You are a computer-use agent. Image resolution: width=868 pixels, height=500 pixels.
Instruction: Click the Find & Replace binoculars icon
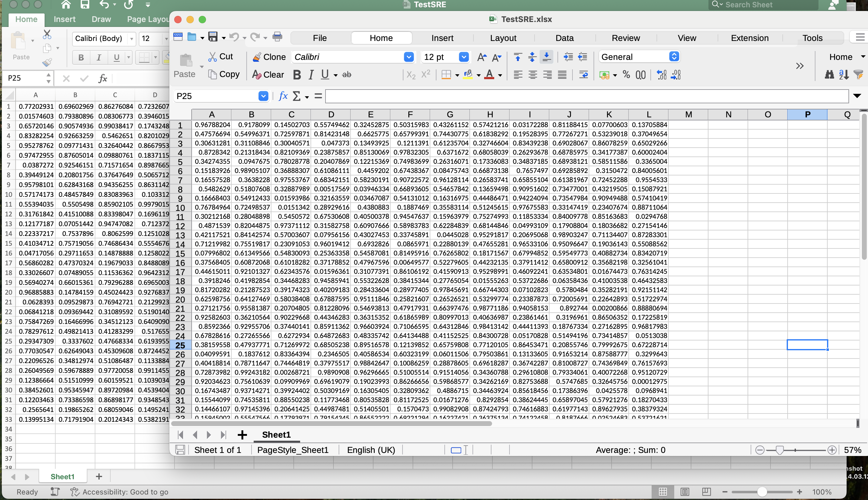click(829, 75)
